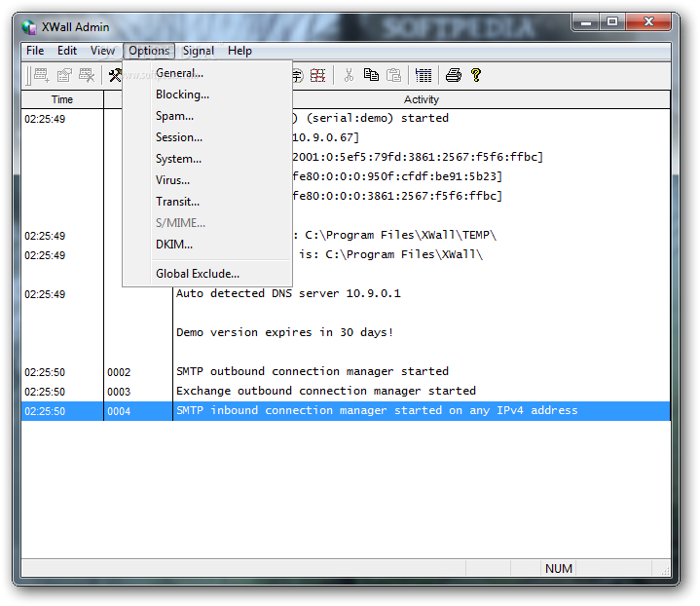Click the add record toolbar icon
This screenshot has height=606, width=700.
(x=42, y=75)
